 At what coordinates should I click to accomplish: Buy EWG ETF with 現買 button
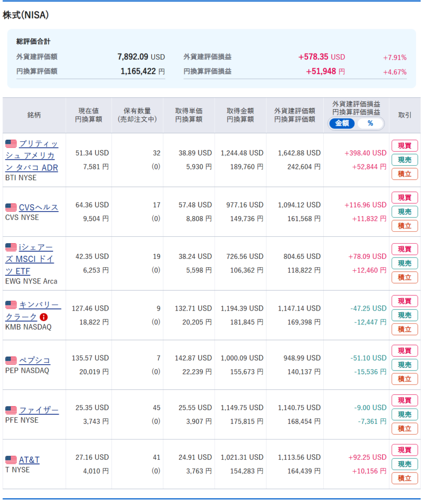[404, 249]
